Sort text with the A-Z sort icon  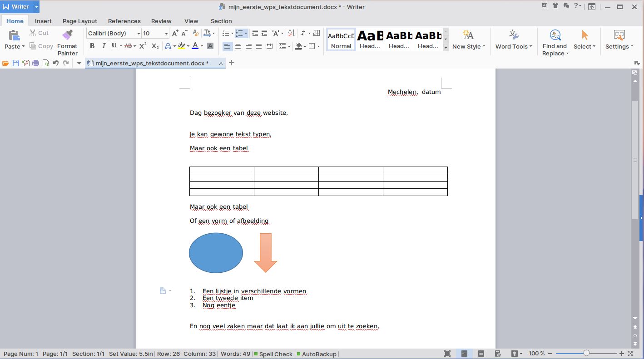pos(292,33)
